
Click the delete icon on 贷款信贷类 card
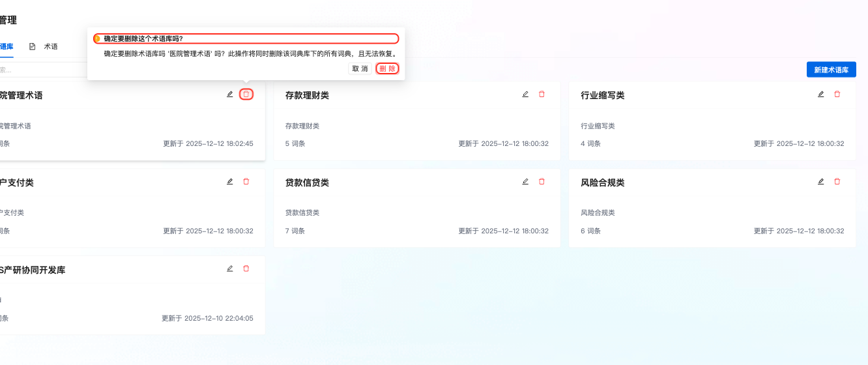pyautogui.click(x=542, y=182)
